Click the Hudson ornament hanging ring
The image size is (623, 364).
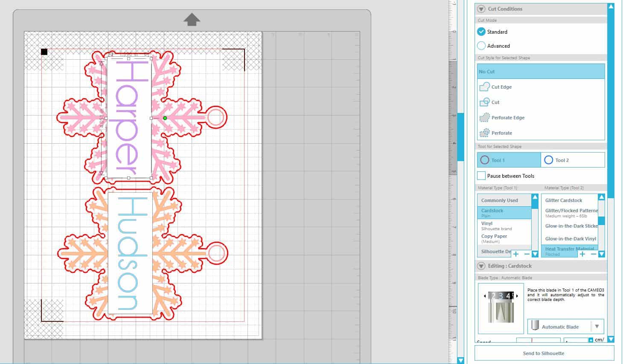tap(217, 253)
